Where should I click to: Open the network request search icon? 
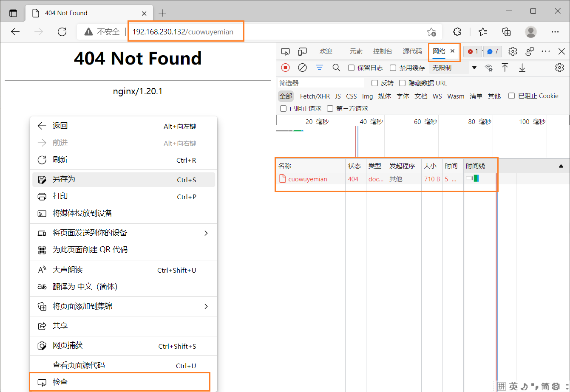[x=336, y=68]
